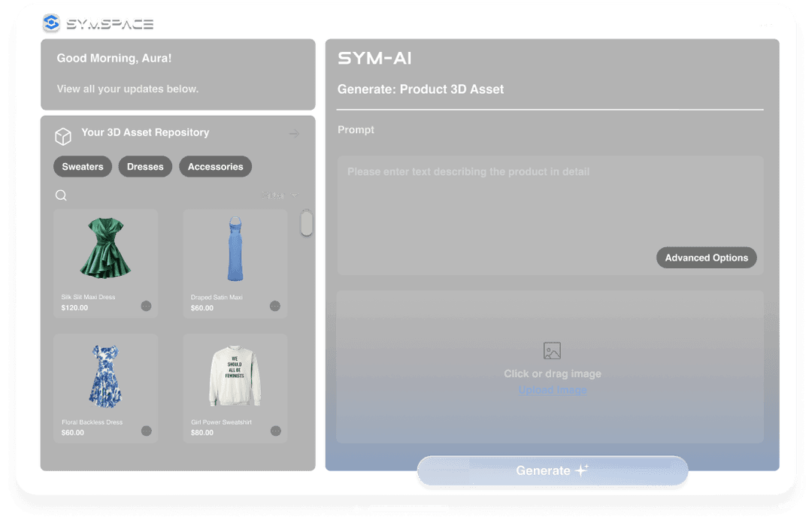Click the image placeholder icon in upload area

[552, 351]
